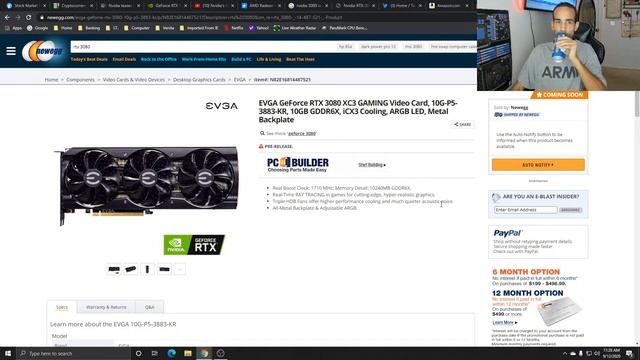The height and width of the screenshot is (360, 640).
Task: Click the taskbar search box
Action: point(73,353)
